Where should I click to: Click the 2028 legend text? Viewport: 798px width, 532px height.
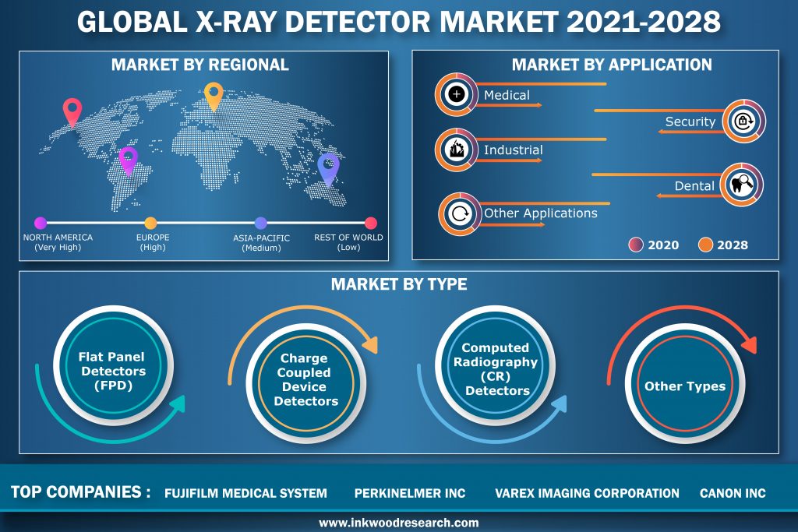click(x=733, y=245)
